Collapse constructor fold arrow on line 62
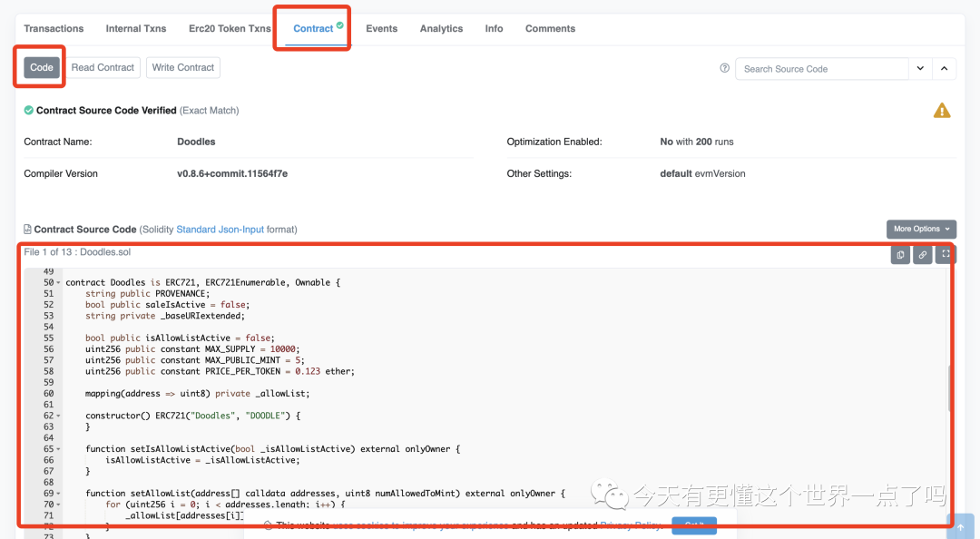This screenshot has height=539, width=980. [59, 416]
